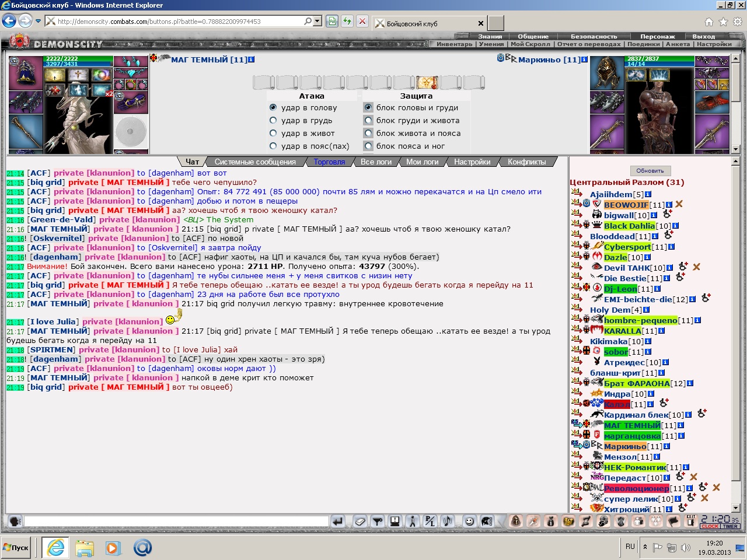
Task: Click the gold coins pile icon
Action: pos(568,521)
